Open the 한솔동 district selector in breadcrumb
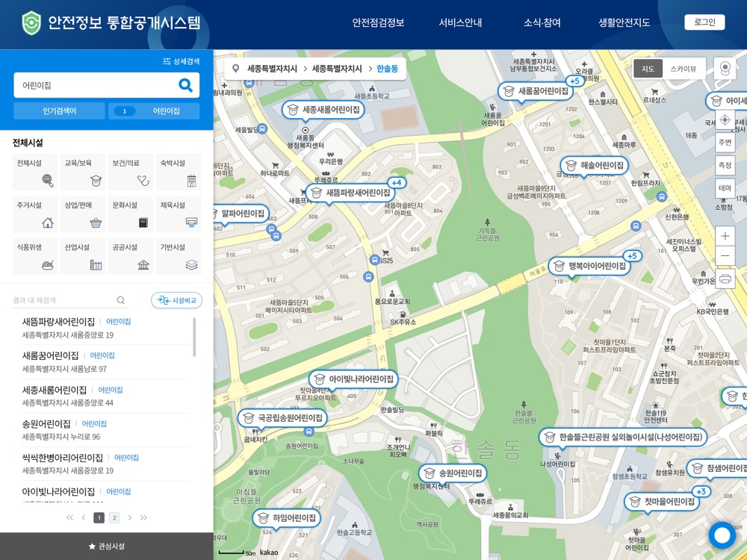747x560 pixels. (x=387, y=69)
